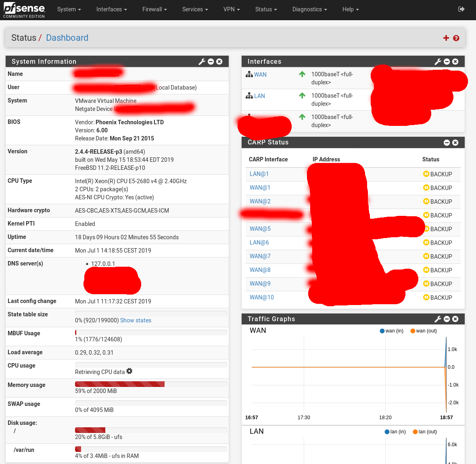Click the pfSense Community Edition logo
476x464 pixels.
tap(24, 10)
